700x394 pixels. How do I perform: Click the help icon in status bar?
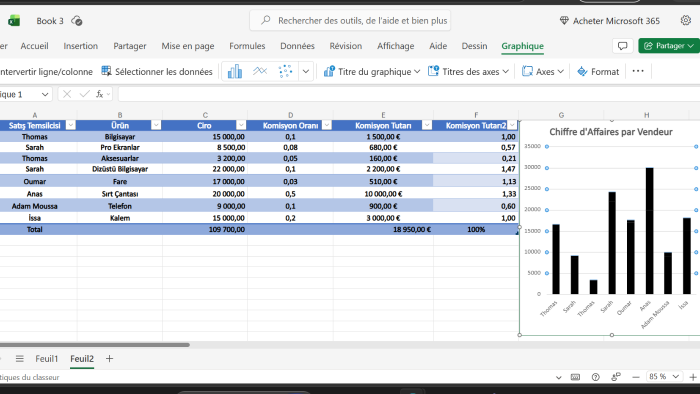[x=596, y=377]
